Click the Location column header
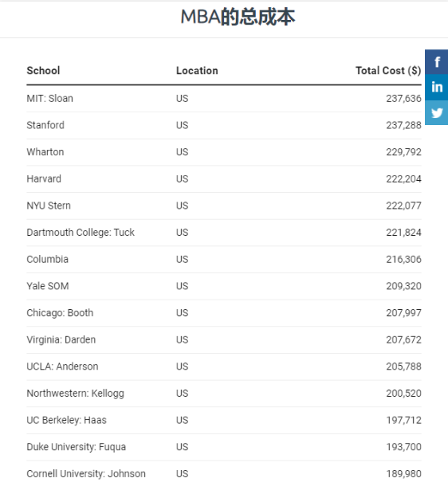 197,71
